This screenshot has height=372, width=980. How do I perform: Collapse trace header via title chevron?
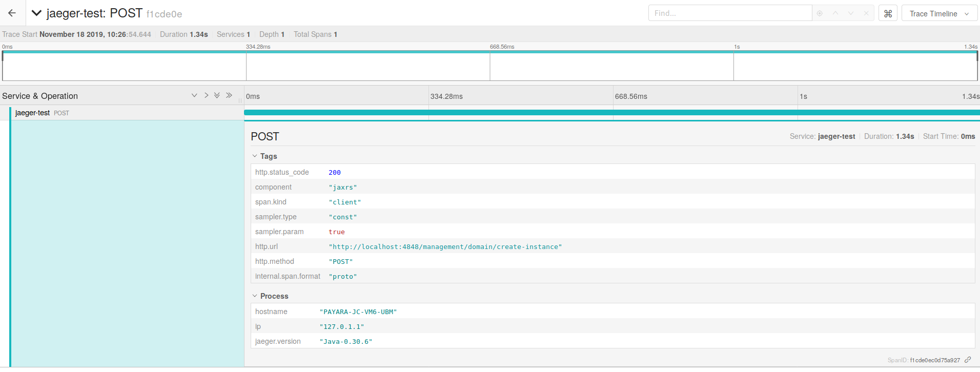(x=36, y=13)
